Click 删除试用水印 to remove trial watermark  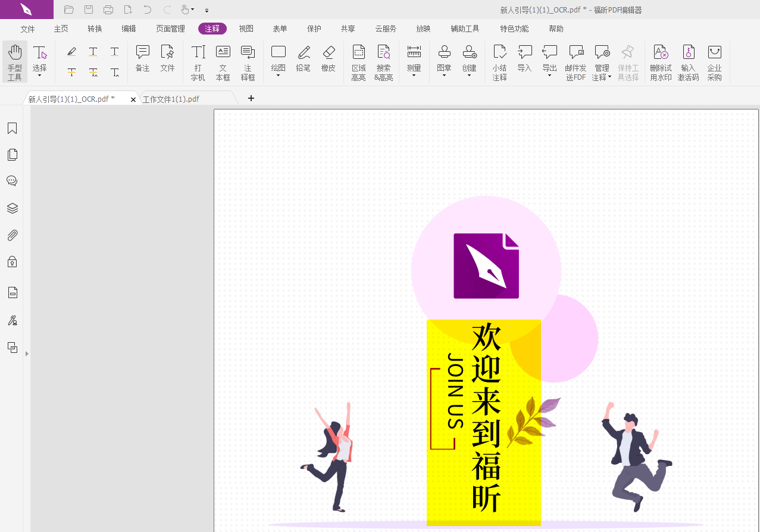660,61
